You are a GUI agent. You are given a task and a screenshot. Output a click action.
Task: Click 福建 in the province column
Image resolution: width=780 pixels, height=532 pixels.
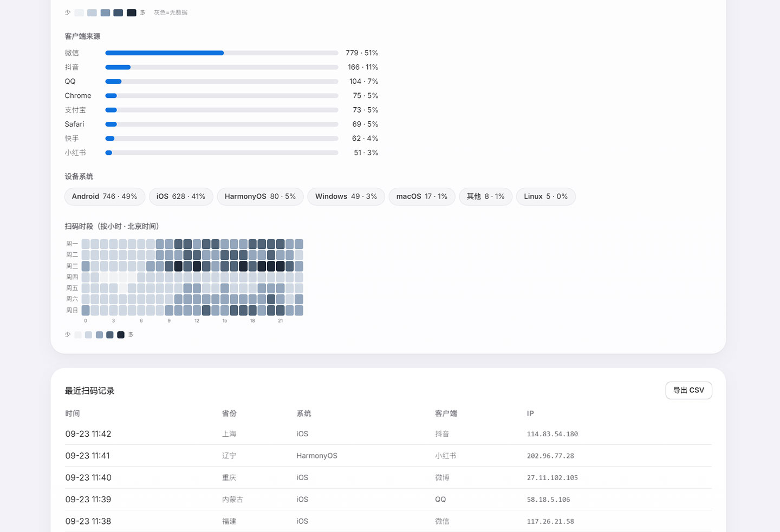tap(229, 522)
